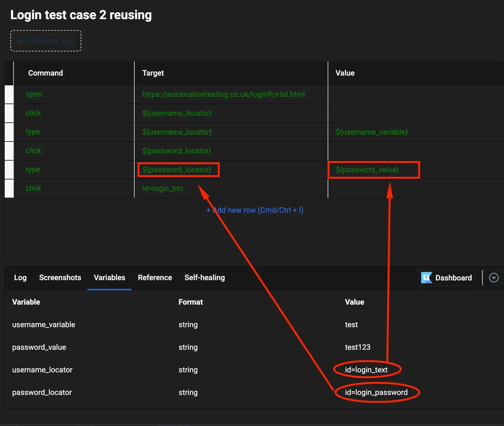Click the Command column header
The height and width of the screenshot is (426, 504).
46,73
